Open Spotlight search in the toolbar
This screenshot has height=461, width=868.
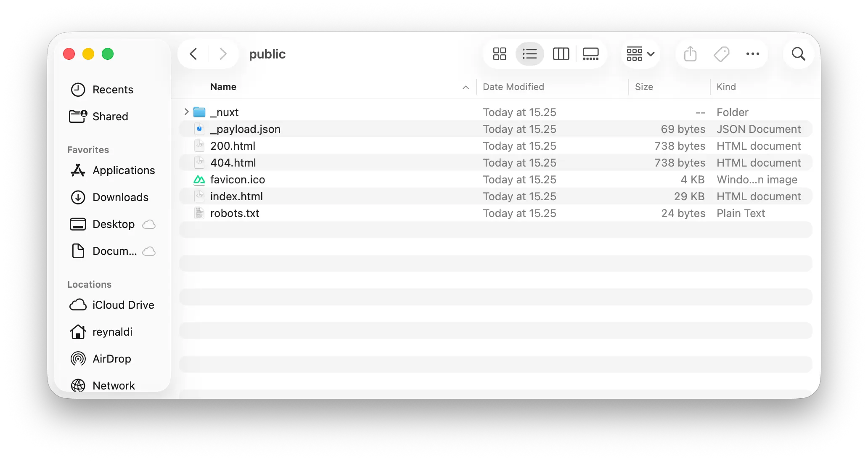pos(798,54)
